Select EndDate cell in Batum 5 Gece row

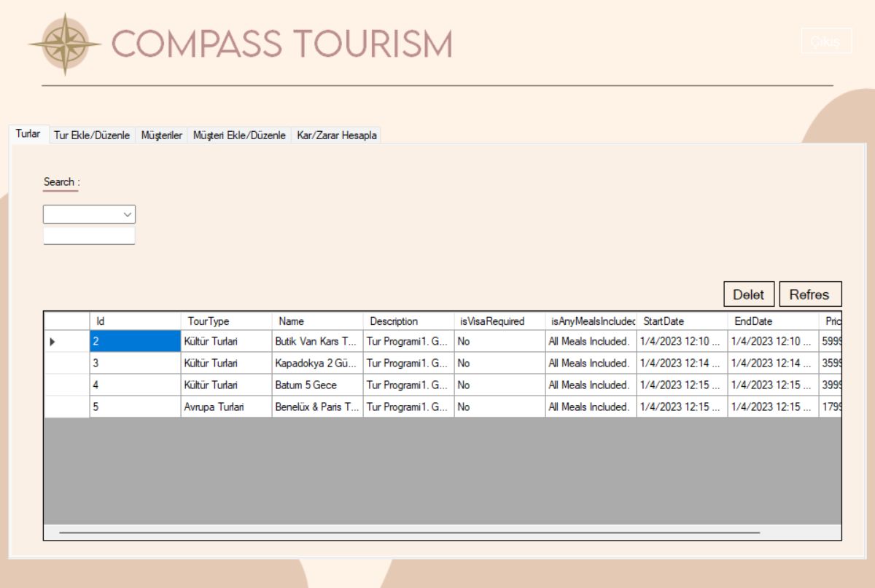coord(773,385)
